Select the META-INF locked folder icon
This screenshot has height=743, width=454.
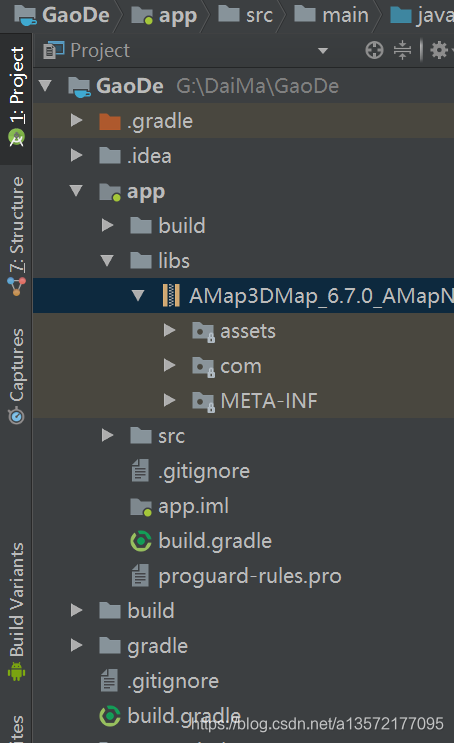click(204, 402)
